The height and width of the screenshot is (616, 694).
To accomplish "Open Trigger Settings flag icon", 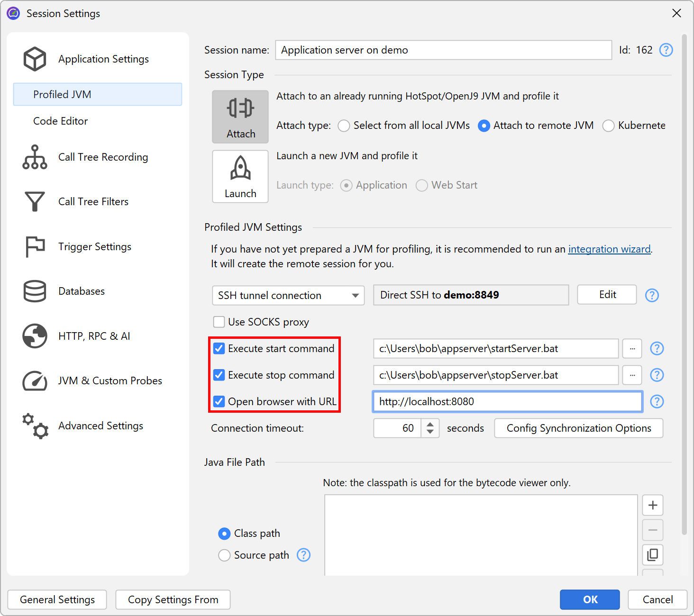I will pos(35,247).
